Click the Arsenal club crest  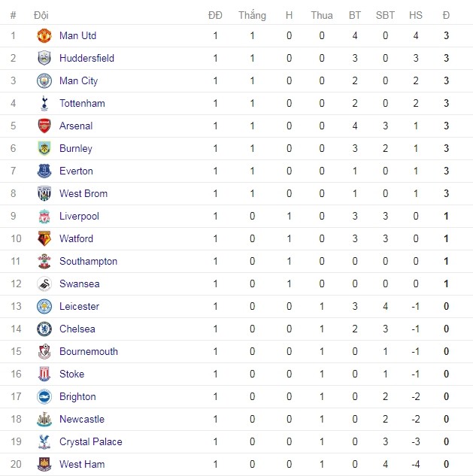point(44,126)
